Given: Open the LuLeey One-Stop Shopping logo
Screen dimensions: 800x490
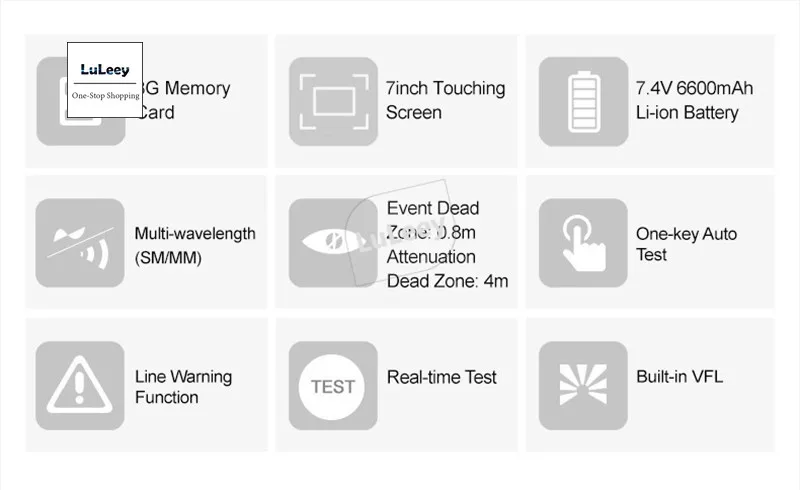Looking at the screenshot, I should pos(105,80).
